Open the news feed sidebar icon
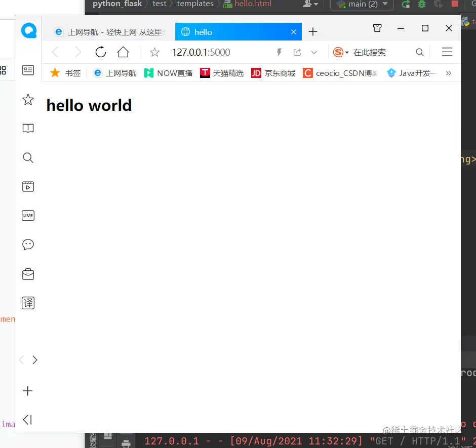 pos(28,70)
